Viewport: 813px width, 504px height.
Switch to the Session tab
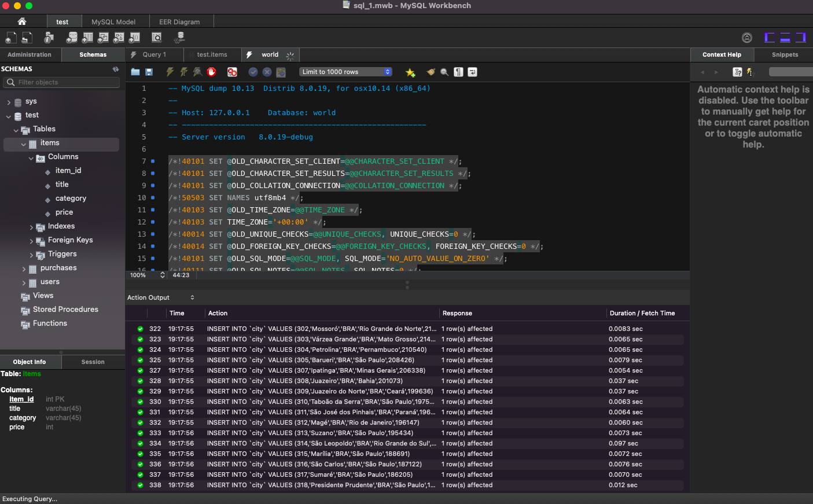tap(93, 362)
